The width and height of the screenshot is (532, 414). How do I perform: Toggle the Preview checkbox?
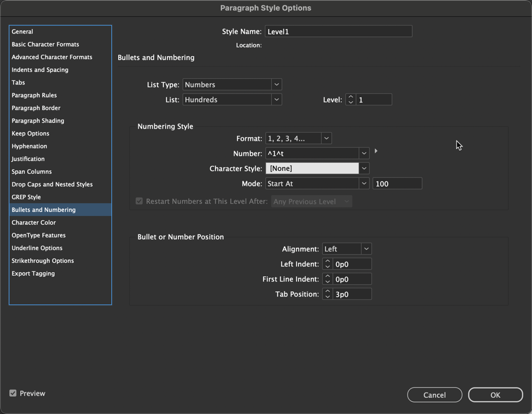pos(13,393)
